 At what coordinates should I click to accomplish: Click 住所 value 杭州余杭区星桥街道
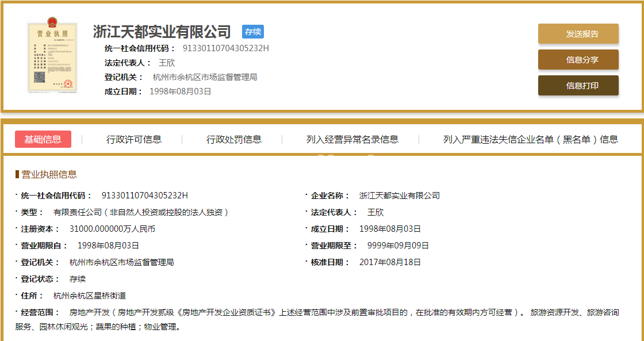click(90, 296)
